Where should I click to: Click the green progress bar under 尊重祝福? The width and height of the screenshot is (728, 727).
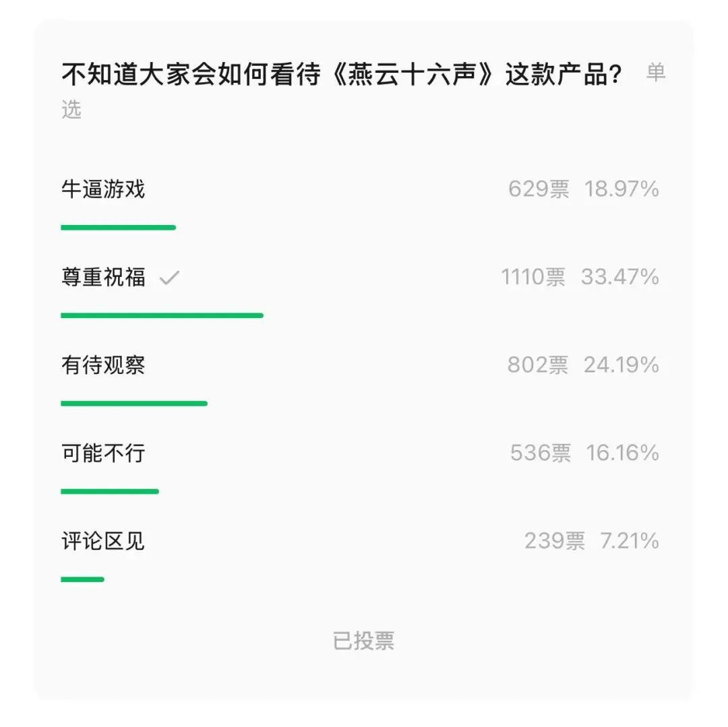(162, 315)
